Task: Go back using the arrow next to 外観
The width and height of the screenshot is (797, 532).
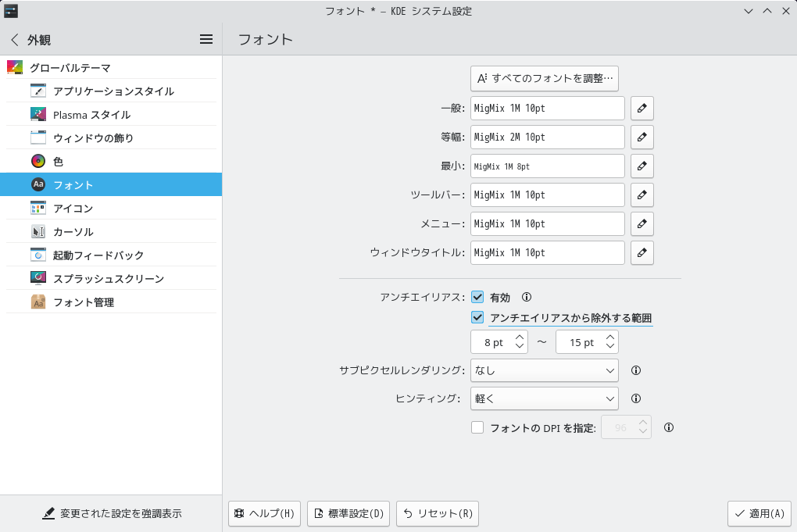Action: tap(14, 40)
